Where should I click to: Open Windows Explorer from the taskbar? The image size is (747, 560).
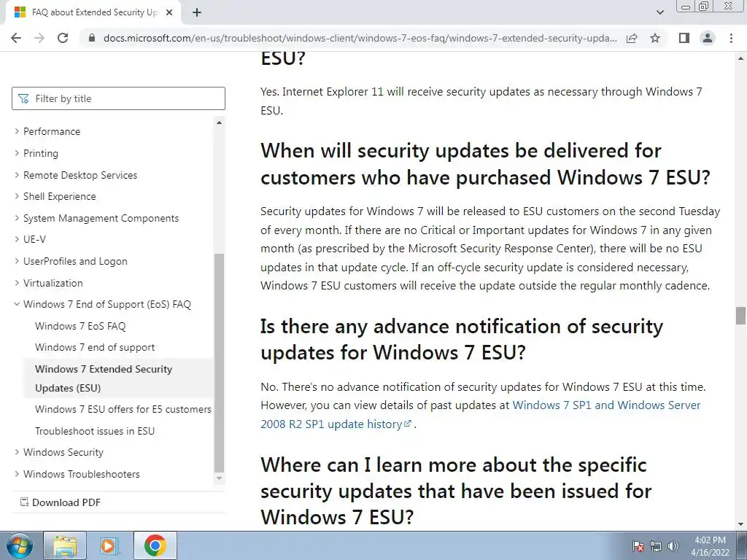65,545
